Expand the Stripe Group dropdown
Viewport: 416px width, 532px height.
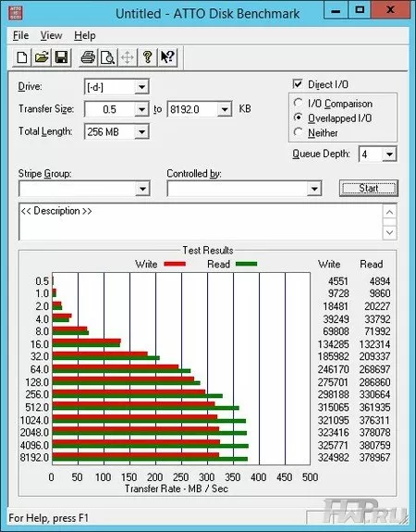point(142,189)
